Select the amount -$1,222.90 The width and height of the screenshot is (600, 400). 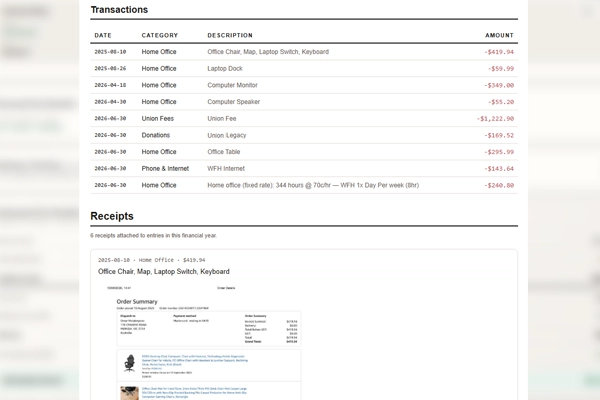point(495,118)
